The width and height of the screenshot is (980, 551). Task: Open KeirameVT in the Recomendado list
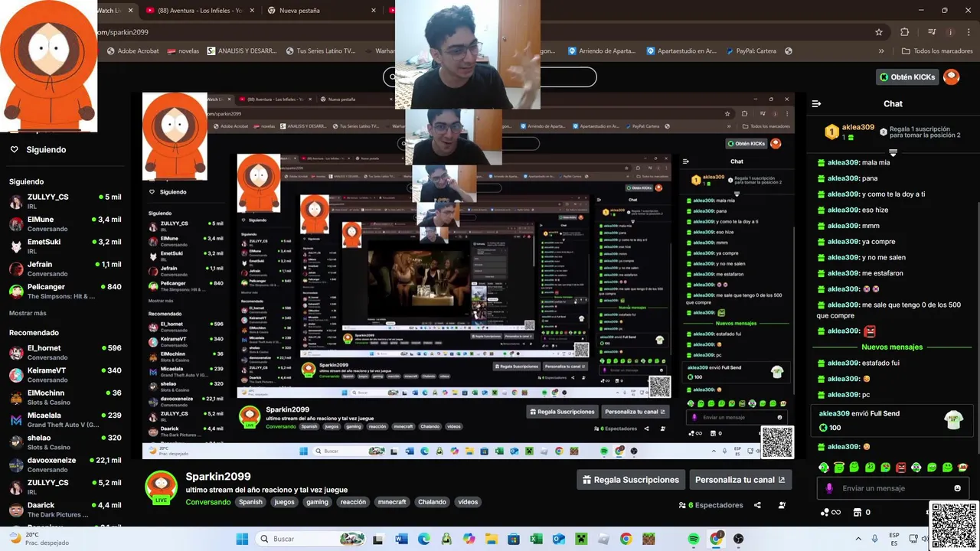(x=65, y=374)
